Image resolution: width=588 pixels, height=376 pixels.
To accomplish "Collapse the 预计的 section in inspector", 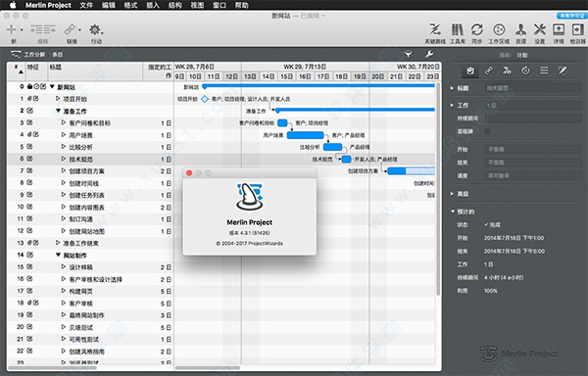I will 452,211.
